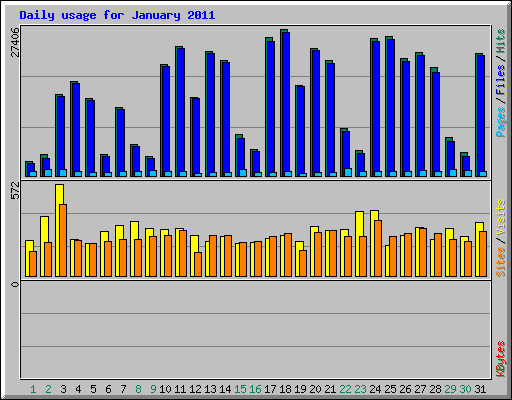This screenshot has height=400, width=512.
Task: Click the 'Pages' legend word
Action: (501, 122)
